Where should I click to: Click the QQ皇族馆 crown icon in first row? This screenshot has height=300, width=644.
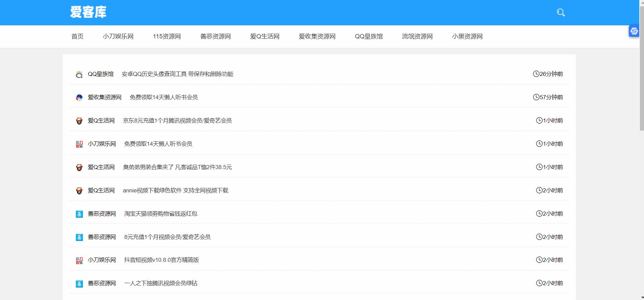(x=79, y=75)
